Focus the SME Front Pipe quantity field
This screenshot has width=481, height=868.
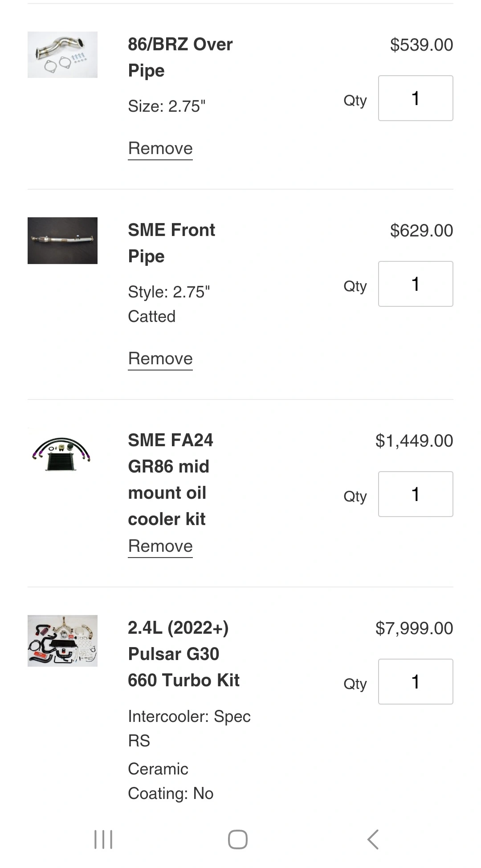(415, 284)
